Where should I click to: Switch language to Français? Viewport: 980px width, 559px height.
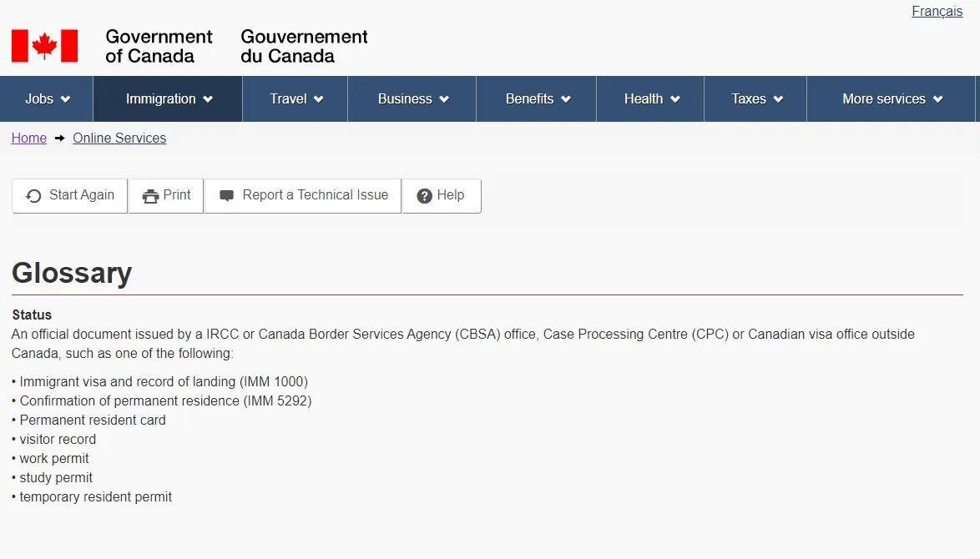coord(937,11)
